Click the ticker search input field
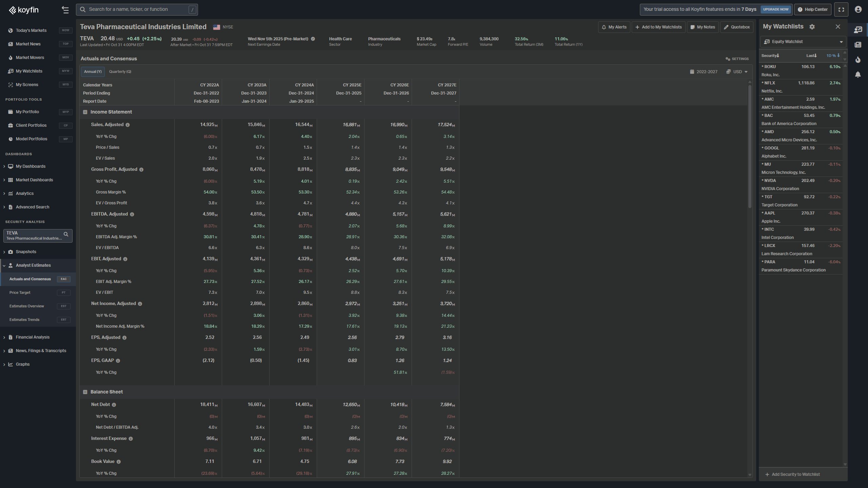868x488 pixels. click(x=136, y=9)
